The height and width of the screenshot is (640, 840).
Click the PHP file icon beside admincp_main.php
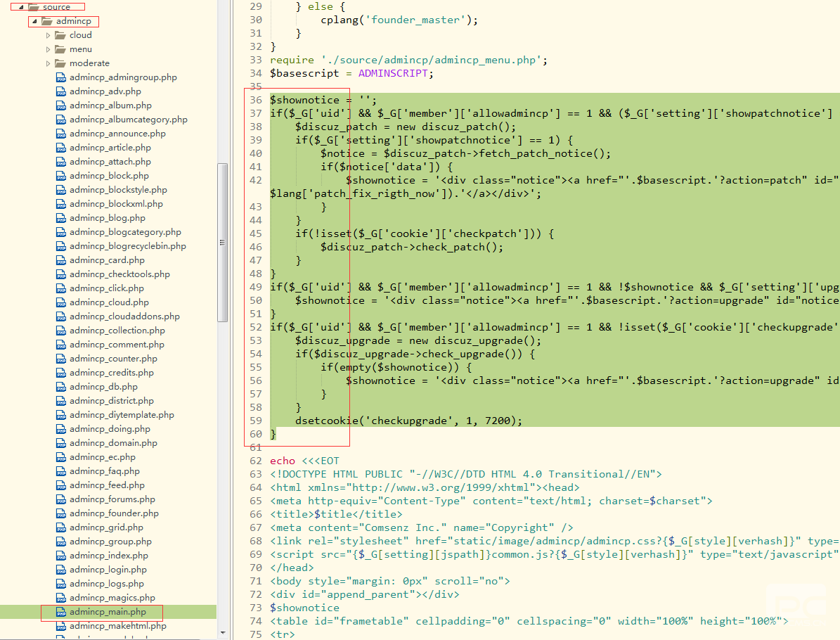click(60, 612)
